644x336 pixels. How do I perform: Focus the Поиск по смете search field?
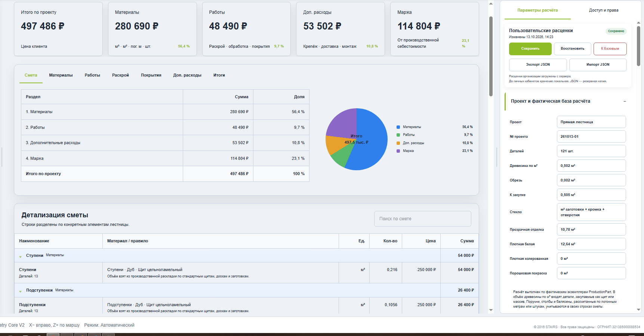point(423,219)
